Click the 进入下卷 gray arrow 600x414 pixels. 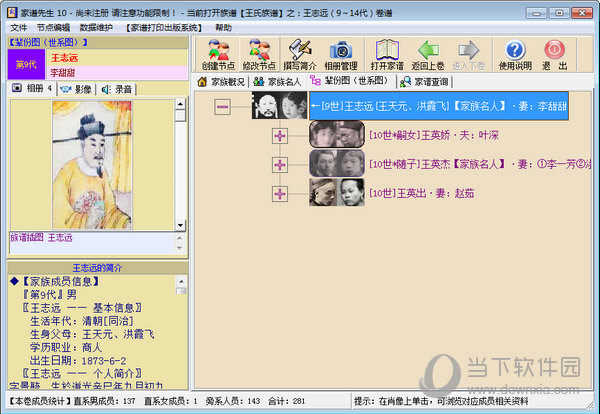pos(469,54)
